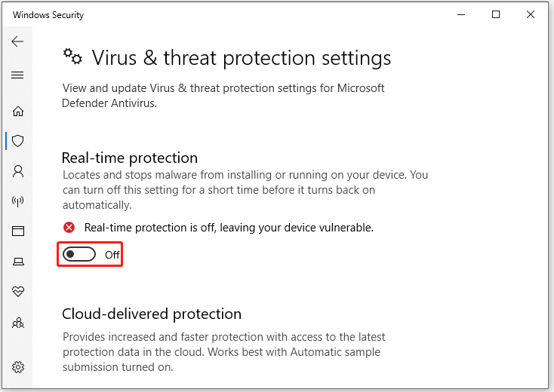
Task: Open Device performance & health heart icon
Action: tap(18, 292)
